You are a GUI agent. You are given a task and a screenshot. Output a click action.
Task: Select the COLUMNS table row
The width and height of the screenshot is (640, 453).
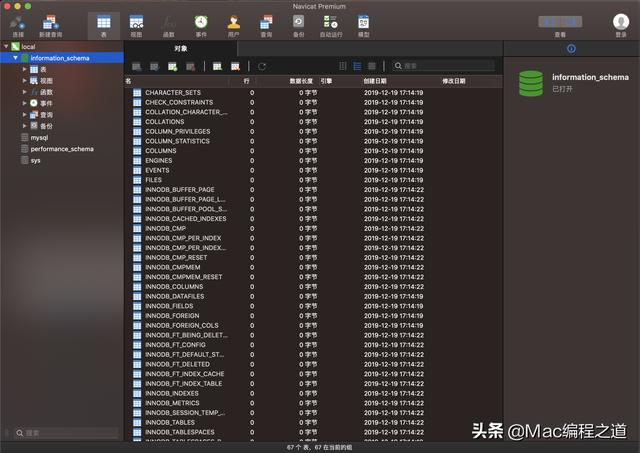point(313,151)
